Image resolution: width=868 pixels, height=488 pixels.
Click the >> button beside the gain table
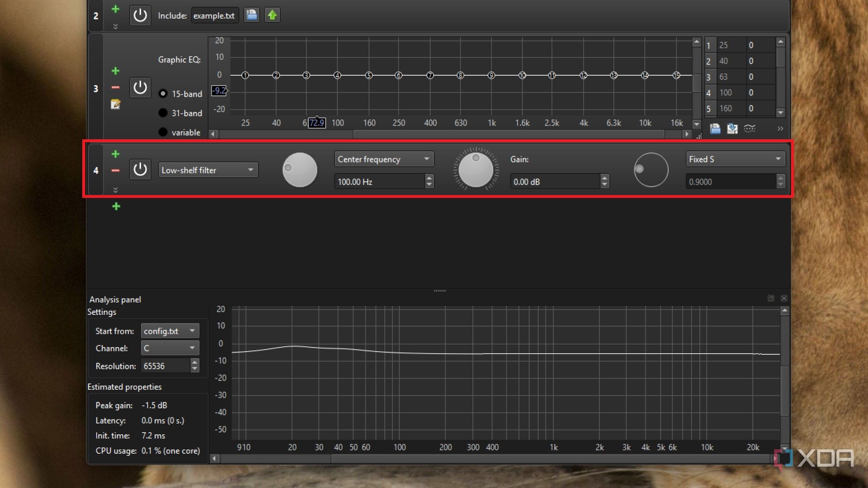(781, 129)
